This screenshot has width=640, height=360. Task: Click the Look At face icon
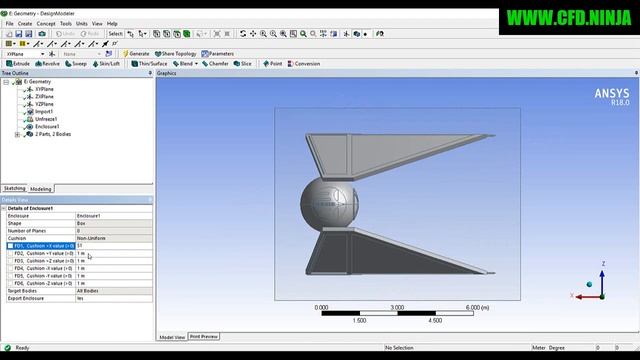pos(380,34)
